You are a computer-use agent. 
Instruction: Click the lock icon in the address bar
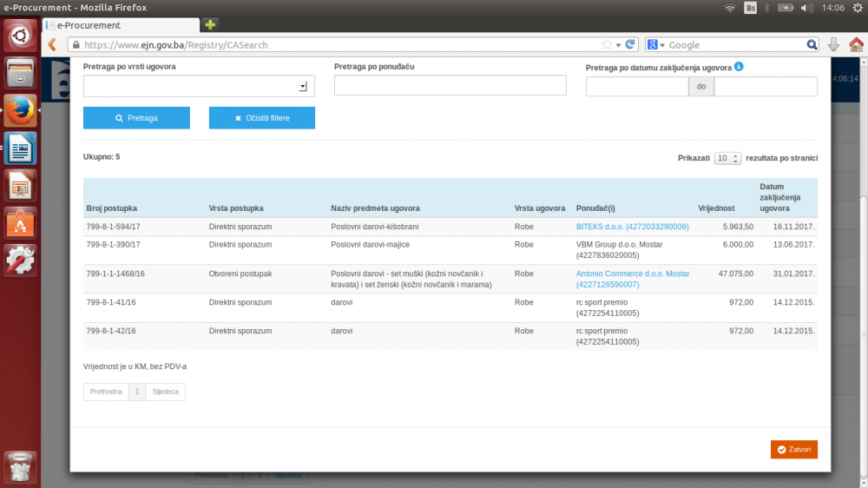click(x=76, y=45)
